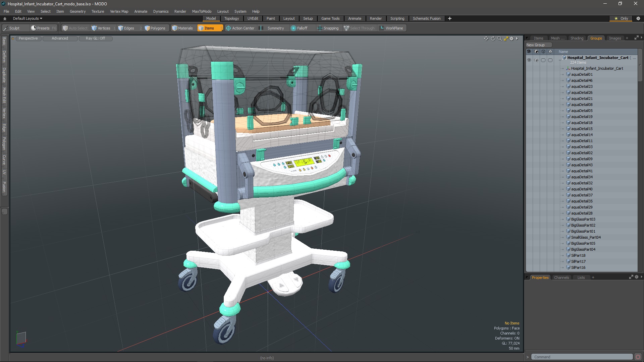Click the Only star toggle
This screenshot has height=362, width=644.
(621, 18)
